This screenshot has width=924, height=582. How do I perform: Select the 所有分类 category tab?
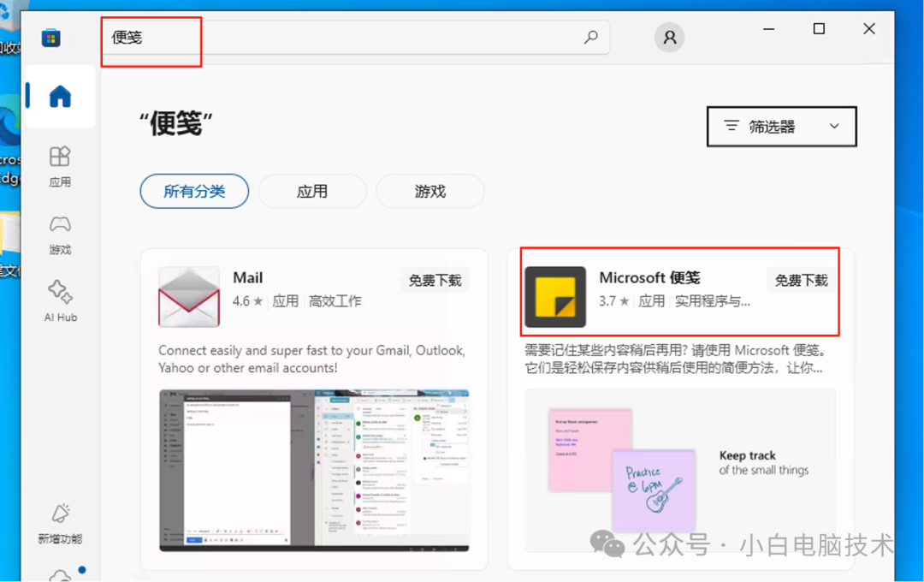[194, 191]
